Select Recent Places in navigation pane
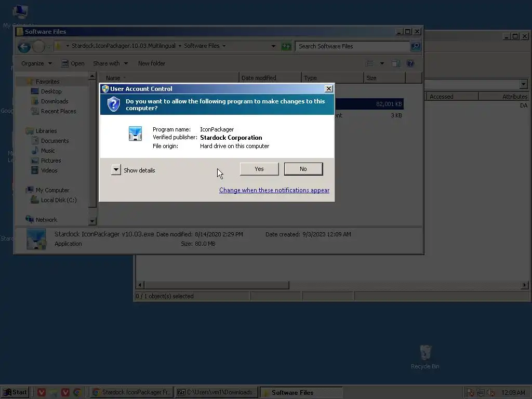The height and width of the screenshot is (399, 532). tap(58, 111)
